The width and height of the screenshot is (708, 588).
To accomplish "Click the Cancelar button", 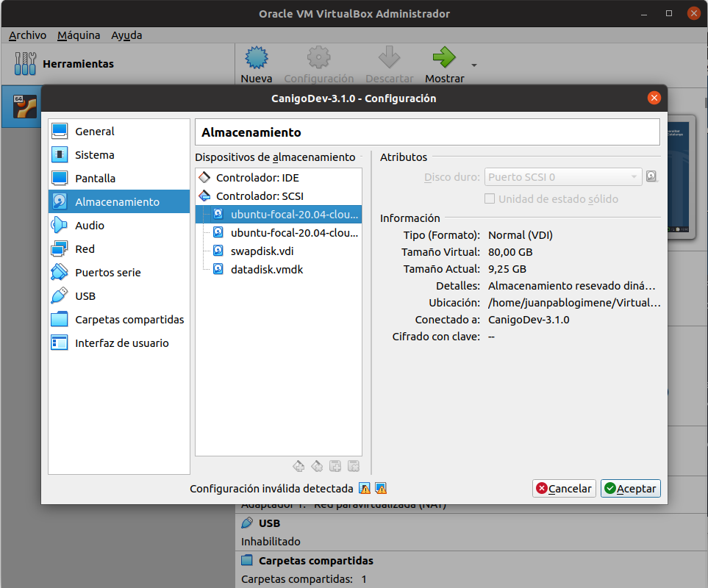I will [x=564, y=488].
